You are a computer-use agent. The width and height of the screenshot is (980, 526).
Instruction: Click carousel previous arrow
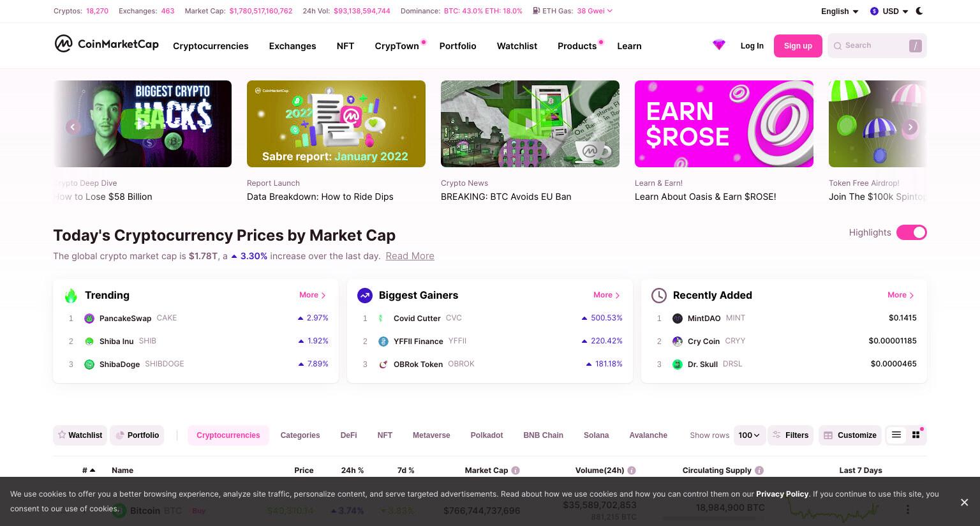pos(73,127)
